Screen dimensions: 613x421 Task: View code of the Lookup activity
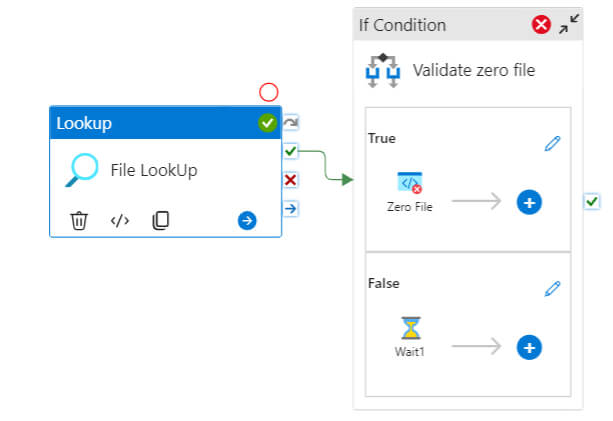point(120,220)
